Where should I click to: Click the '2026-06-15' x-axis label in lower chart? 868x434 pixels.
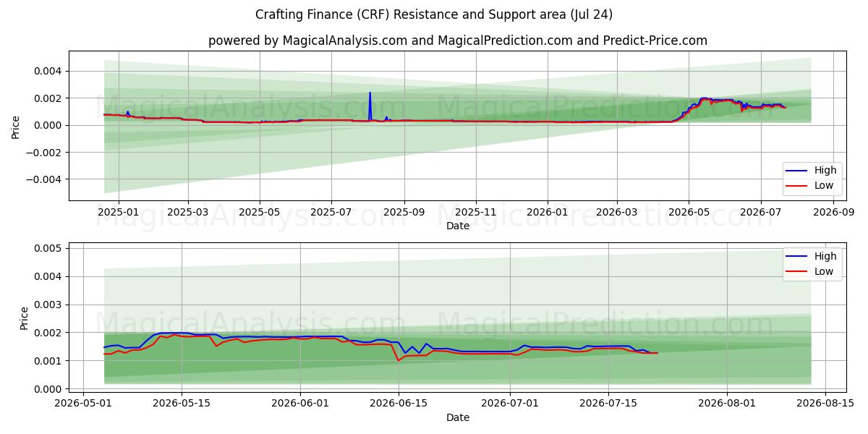(x=398, y=404)
